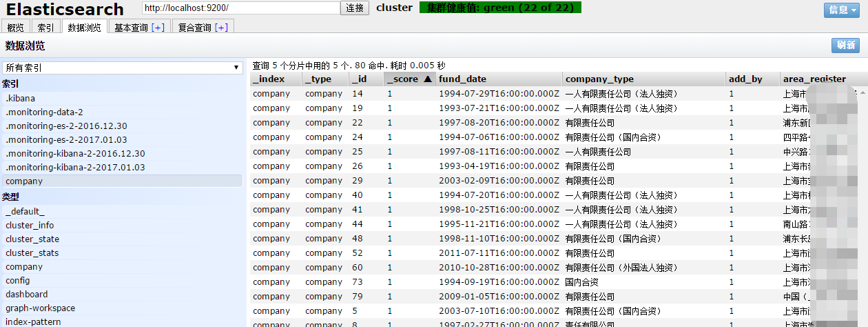The width and height of the screenshot is (868, 327).
Task: Select the highlighted company index
Action: [123, 181]
